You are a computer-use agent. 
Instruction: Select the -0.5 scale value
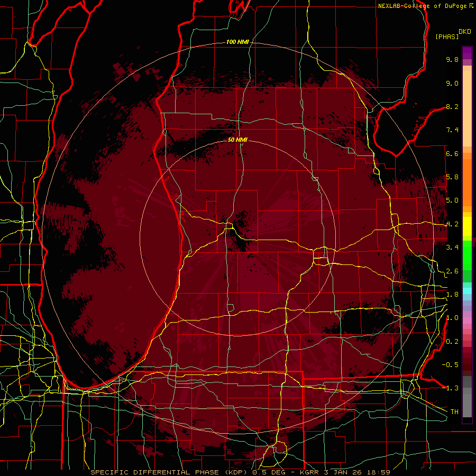[450, 365]
